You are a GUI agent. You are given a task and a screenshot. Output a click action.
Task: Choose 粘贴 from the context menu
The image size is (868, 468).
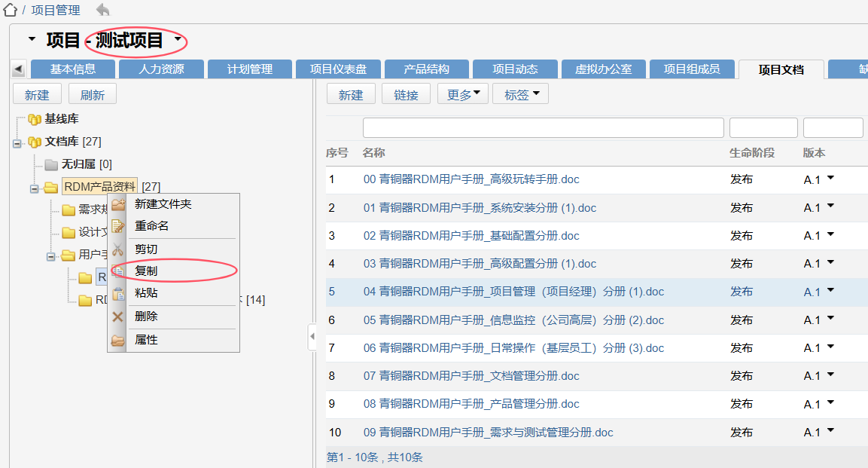click(x=174, y=293)
